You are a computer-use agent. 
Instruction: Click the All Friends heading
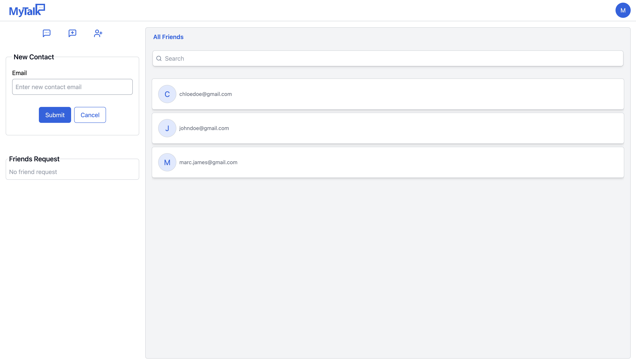pos(168,37)
